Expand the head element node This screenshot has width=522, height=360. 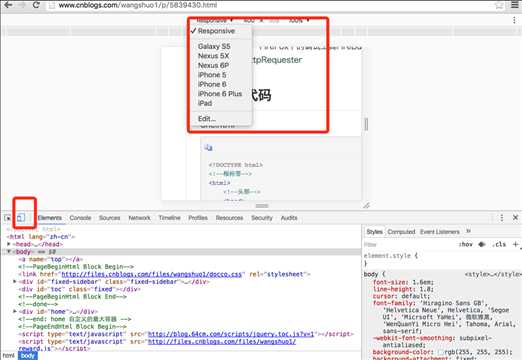[9, 244]
